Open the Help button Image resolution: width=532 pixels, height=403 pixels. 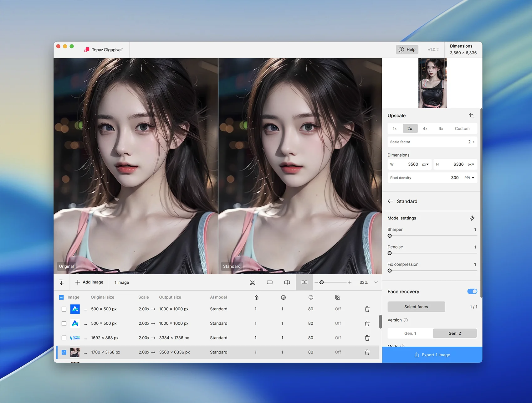407,50
